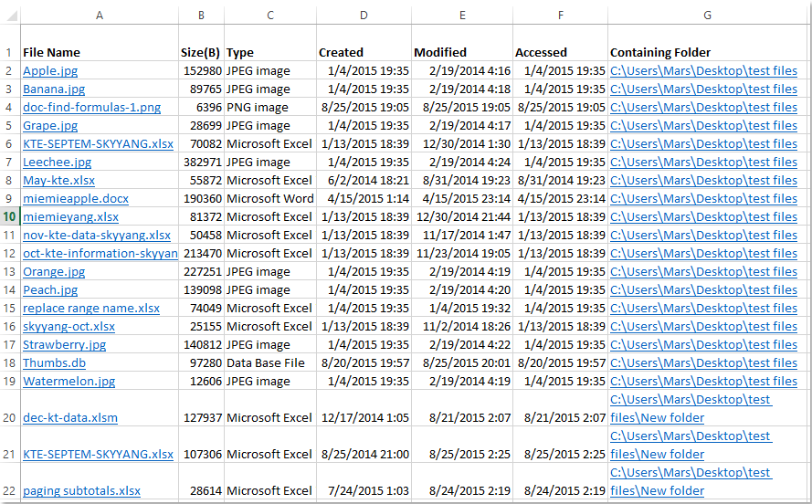
Task: Open dec-kt-data.xlsm hyperlink
Action: 70,417
